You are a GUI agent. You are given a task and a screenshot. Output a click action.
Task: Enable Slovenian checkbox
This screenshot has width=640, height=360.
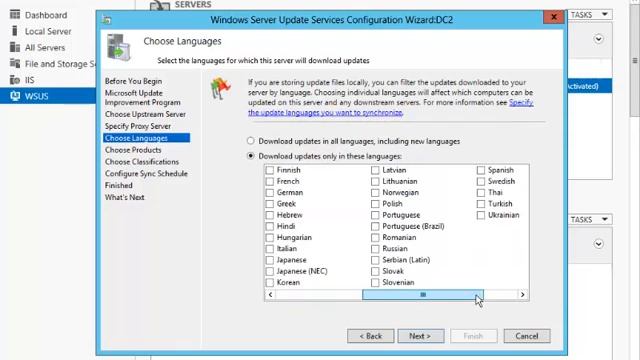pyautogui.click(x=375, y=282)
